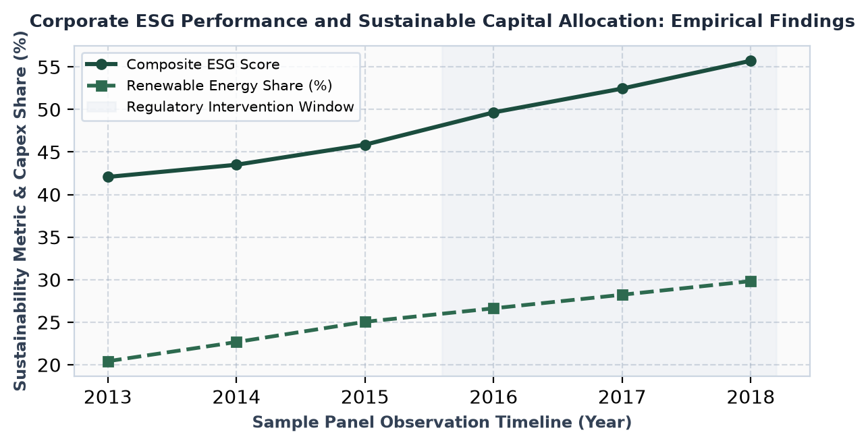Click the chart title text
This screenshot has width=868, height=445.
(x=442, y=22)
